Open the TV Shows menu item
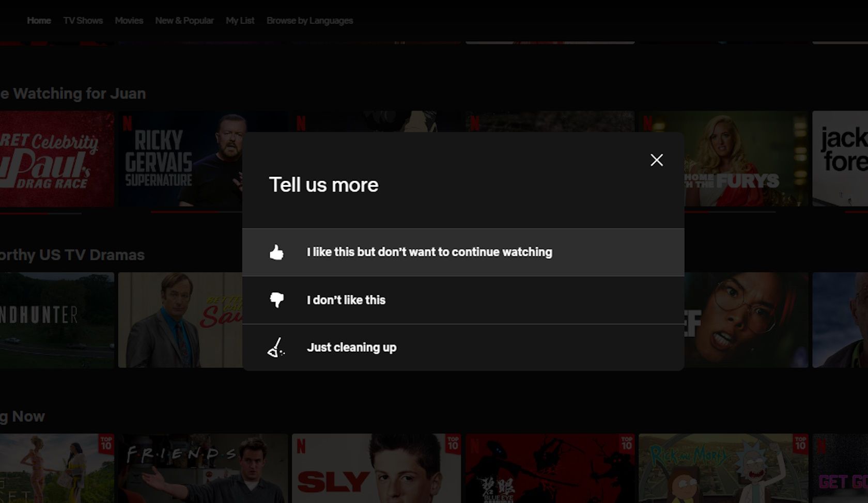The width and height of the screenshot is (868, 503). 83,21
